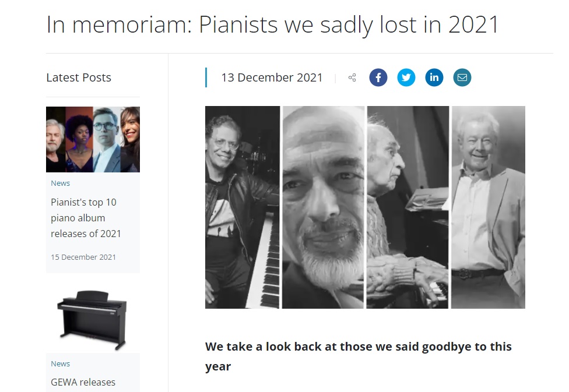The width and height of the screenshot is (569, 392).
Task: Click the News tag above Pianist's top 10
Action: (x=60, y=183)
